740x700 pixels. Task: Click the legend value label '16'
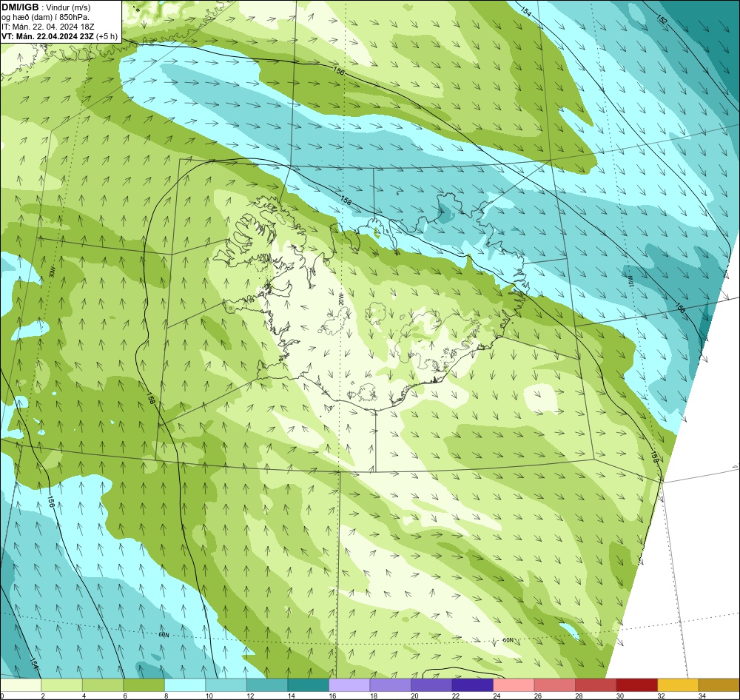coord(332,696)
